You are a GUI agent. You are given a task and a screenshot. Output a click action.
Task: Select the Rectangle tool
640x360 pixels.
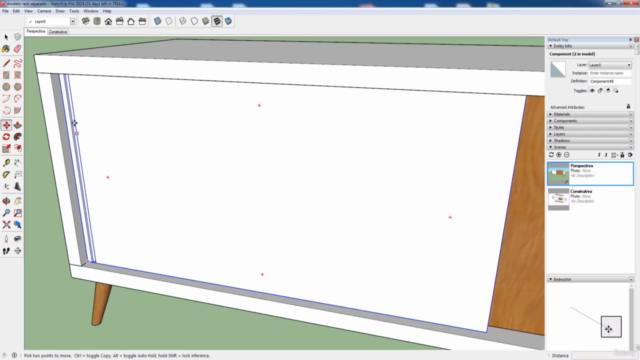point(6,75)
